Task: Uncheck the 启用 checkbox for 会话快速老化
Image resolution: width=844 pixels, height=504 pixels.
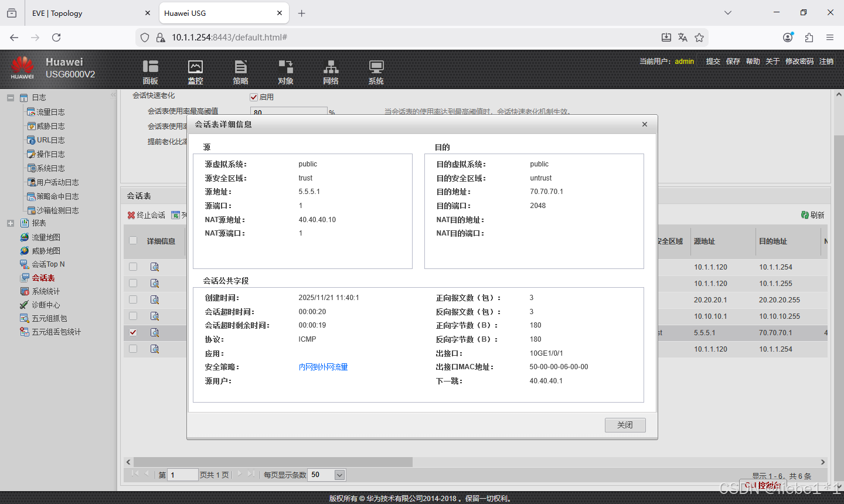Action: (x=254, y=97)
